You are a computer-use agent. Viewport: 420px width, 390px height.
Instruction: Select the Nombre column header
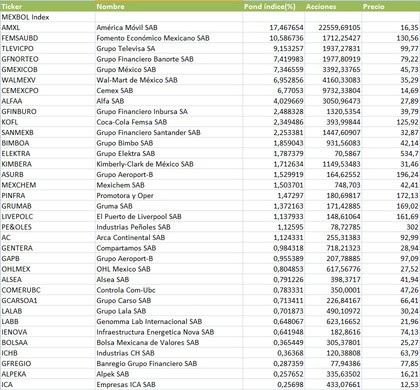(169, 6)
